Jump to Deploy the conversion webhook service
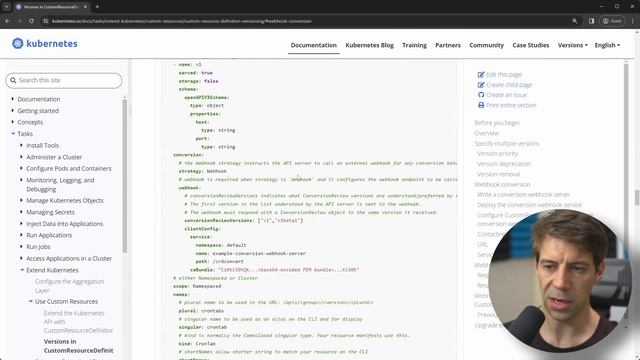The height and width of the screenshot is (360, 640). point(529,205)
